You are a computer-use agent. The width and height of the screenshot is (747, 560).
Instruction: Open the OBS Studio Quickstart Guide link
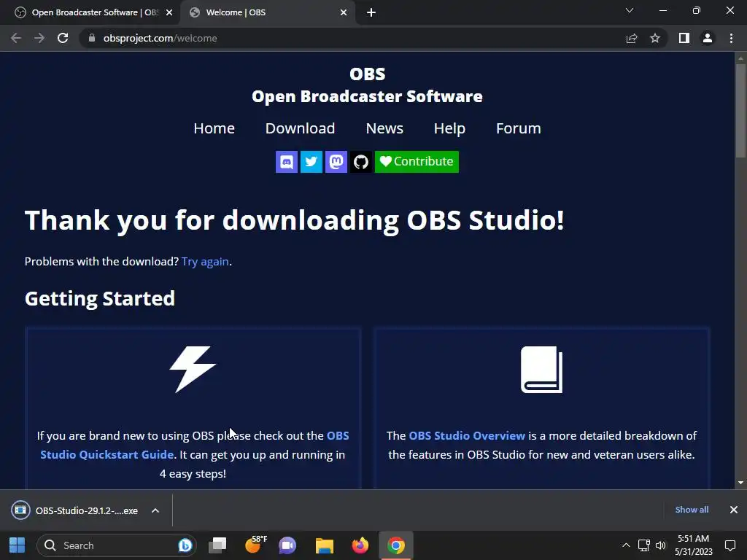point(194,446)
